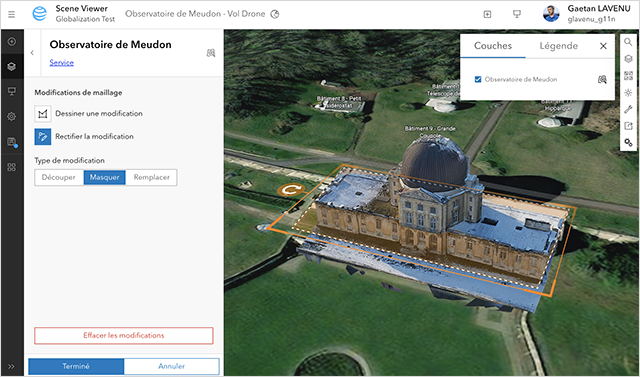Zoom to Observatoire de Meudon layer icon

(x=602, y=80)
